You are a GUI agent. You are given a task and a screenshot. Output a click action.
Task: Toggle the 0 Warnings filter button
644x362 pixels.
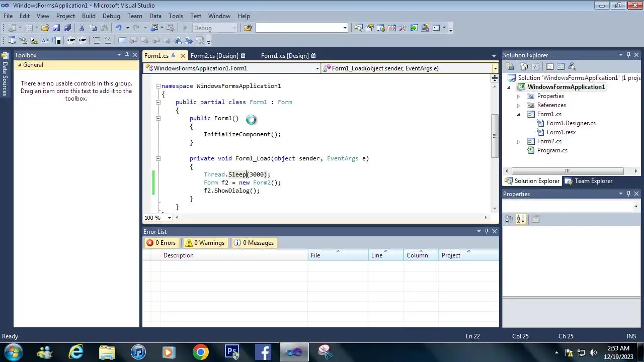click(205, 243)
